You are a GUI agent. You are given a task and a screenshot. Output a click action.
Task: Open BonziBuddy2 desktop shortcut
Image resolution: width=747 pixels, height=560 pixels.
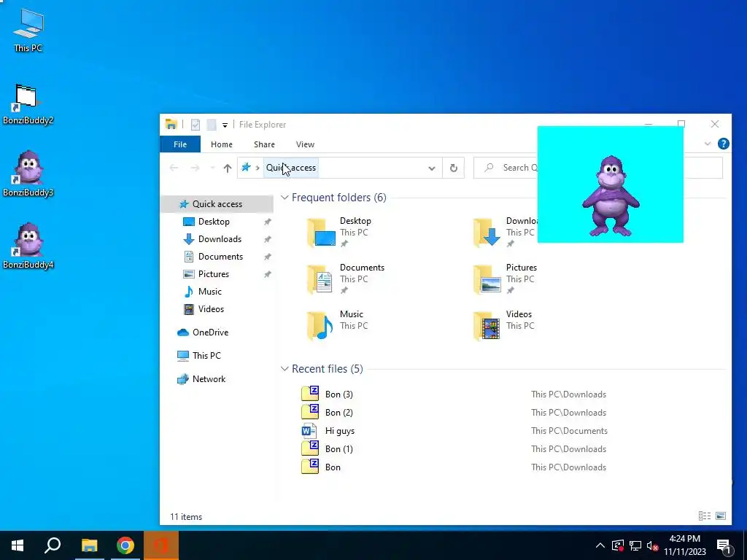pos(28,104)
